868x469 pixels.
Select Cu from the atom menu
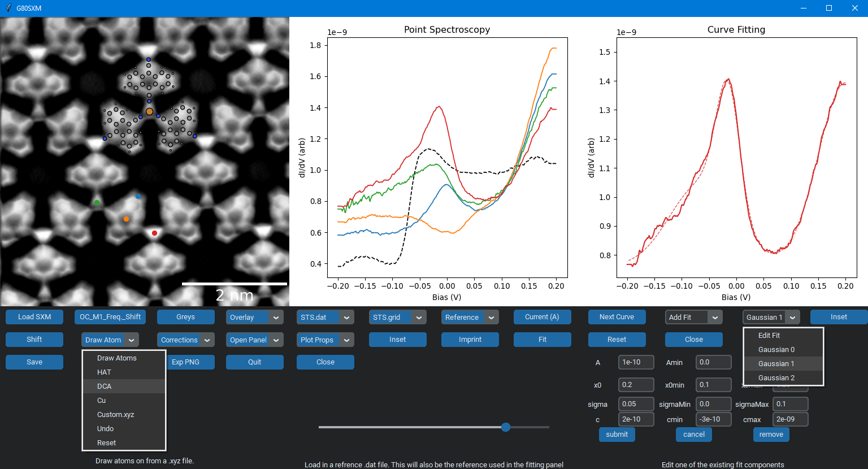(x=124, y=401)
